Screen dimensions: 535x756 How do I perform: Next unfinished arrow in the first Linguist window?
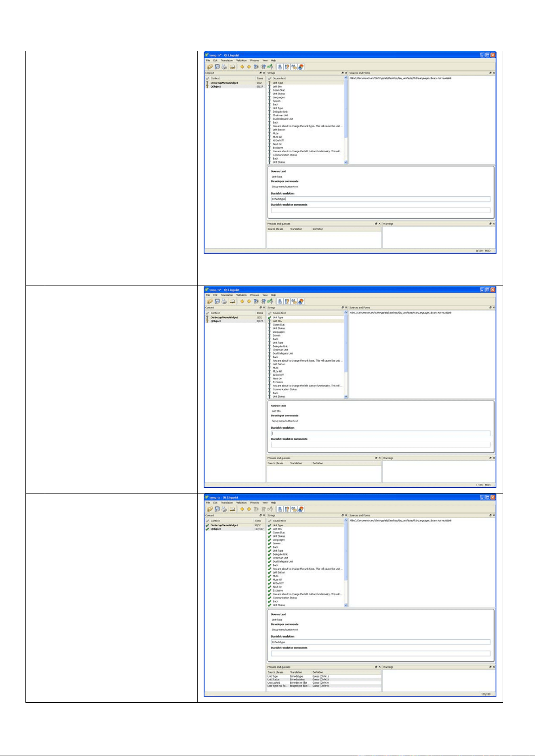point(249,67)
